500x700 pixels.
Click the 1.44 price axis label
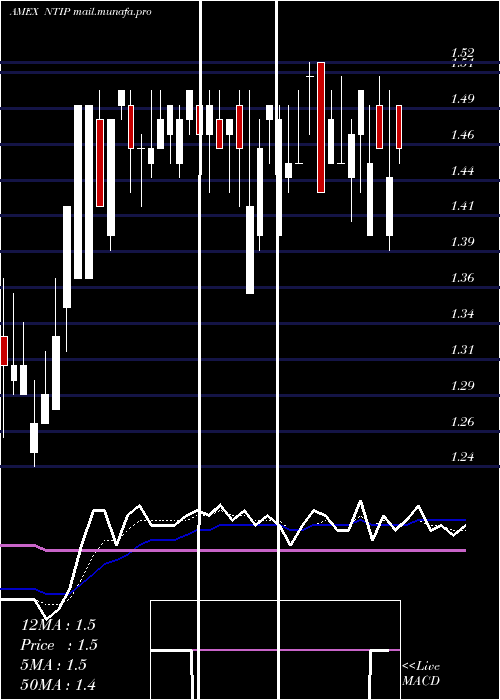point(462,171)
